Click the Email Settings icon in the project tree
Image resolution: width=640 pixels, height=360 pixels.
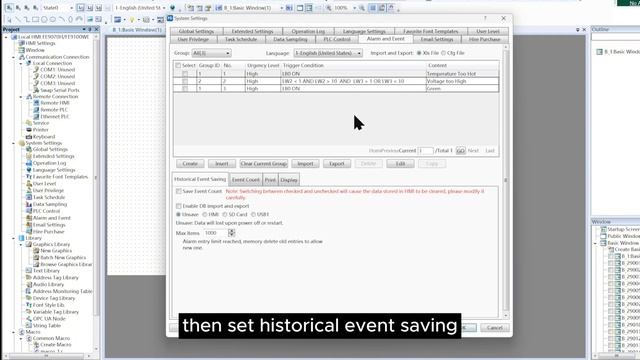pyautogui.click(x=29, y=225)
